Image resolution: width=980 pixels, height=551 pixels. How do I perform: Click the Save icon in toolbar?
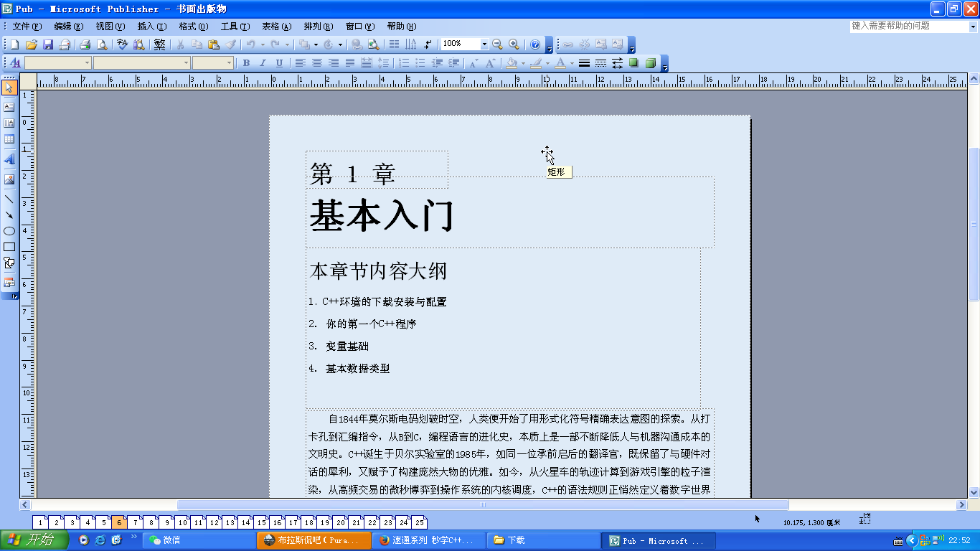pyautogui.click(x=48, y=44)
